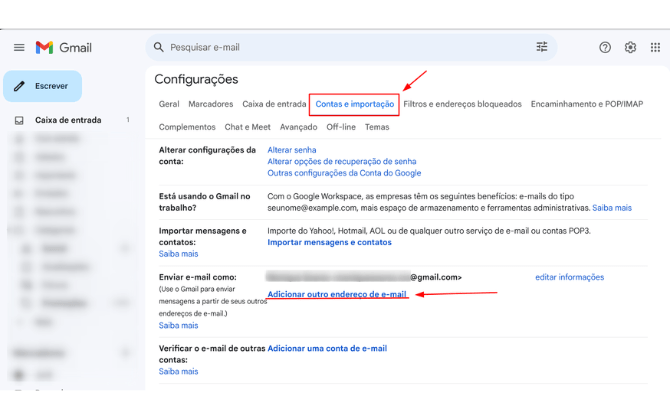
Task: Click Alterar opções de recuperação de senha
Action: tap(342, 161)
